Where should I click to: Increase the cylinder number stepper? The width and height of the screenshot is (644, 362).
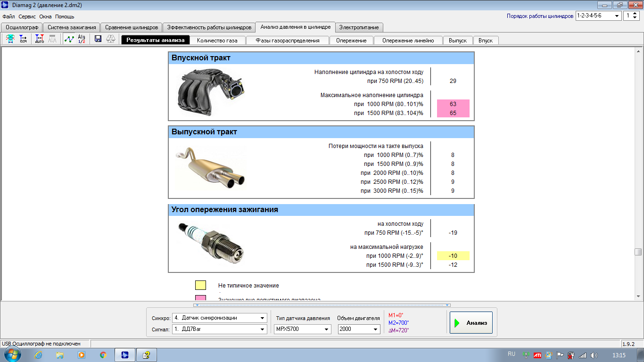coord(636,14)
